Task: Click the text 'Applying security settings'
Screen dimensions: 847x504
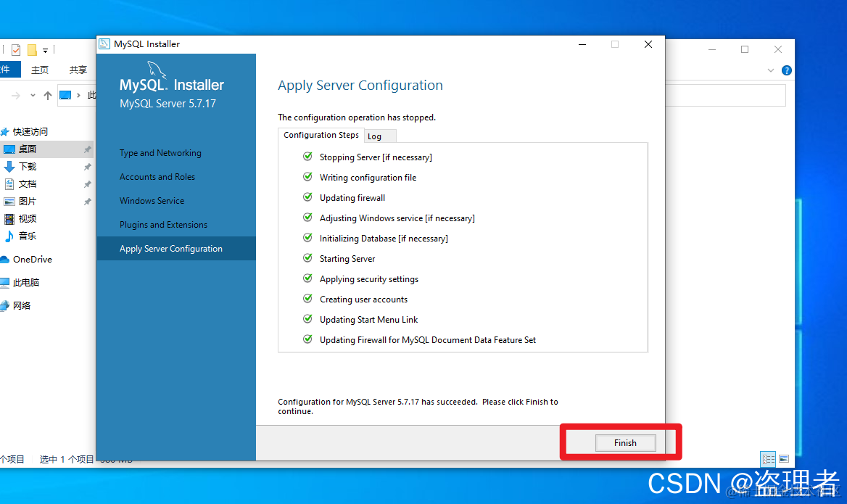Action: [x=369, y=279]
